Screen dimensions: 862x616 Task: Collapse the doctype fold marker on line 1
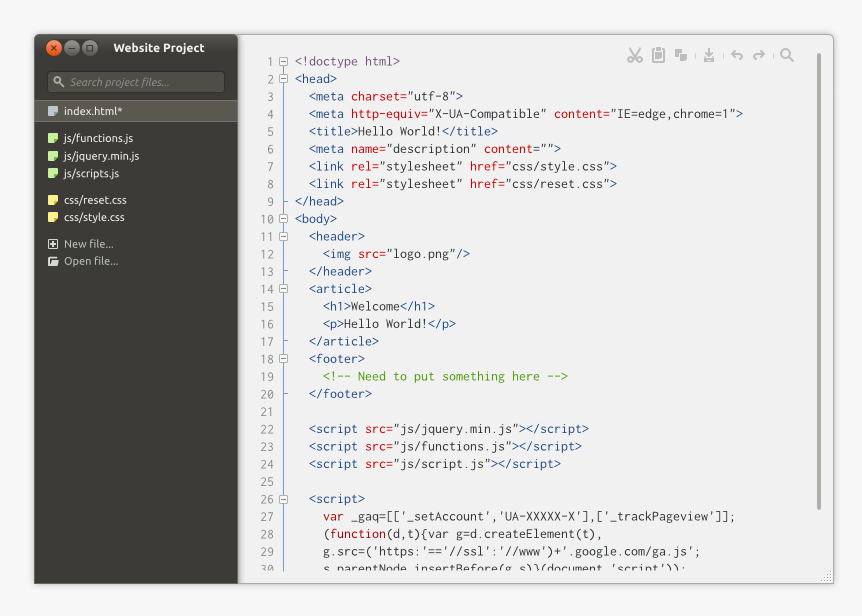(x=284, y=62)
